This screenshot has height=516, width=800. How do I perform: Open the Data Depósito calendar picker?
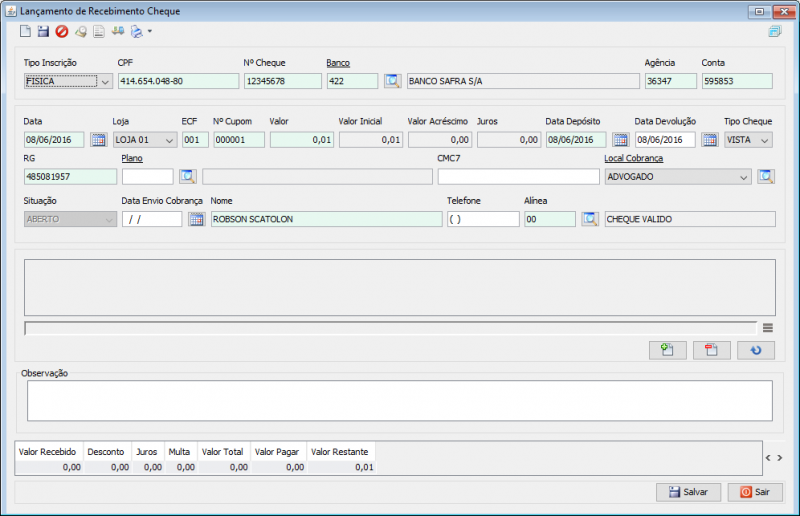620,139
